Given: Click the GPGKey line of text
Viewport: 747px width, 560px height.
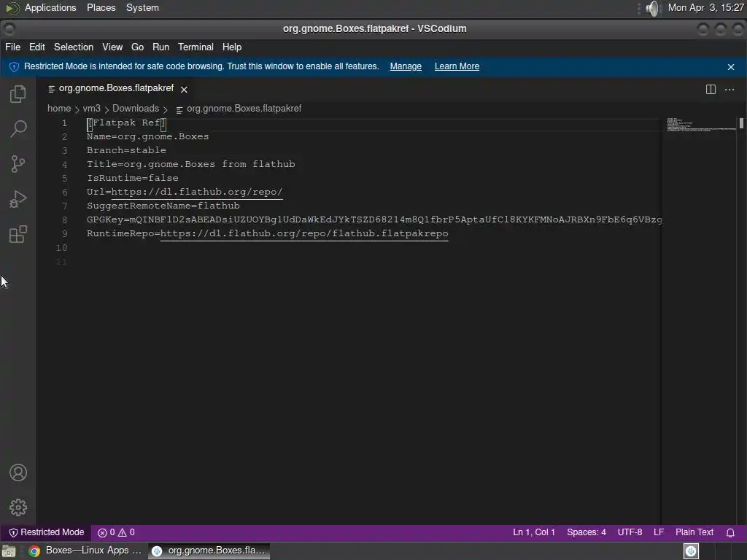Looking at the screenshot, I should [x=374, y=219].
